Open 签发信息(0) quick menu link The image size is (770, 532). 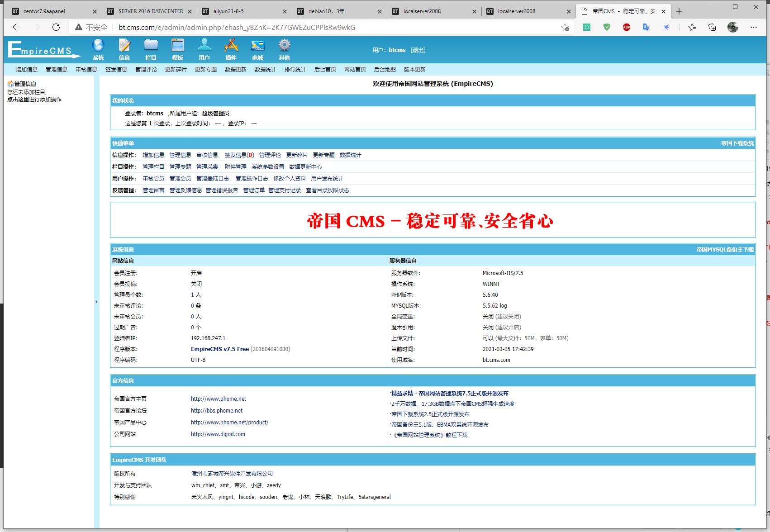tap(239, 155)
